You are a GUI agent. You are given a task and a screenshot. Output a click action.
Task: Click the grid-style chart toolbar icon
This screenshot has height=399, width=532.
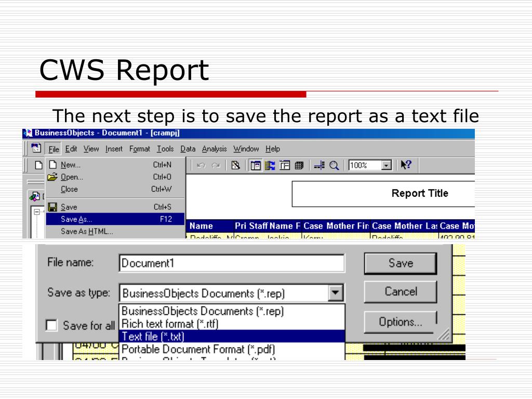tap(299, 165)
